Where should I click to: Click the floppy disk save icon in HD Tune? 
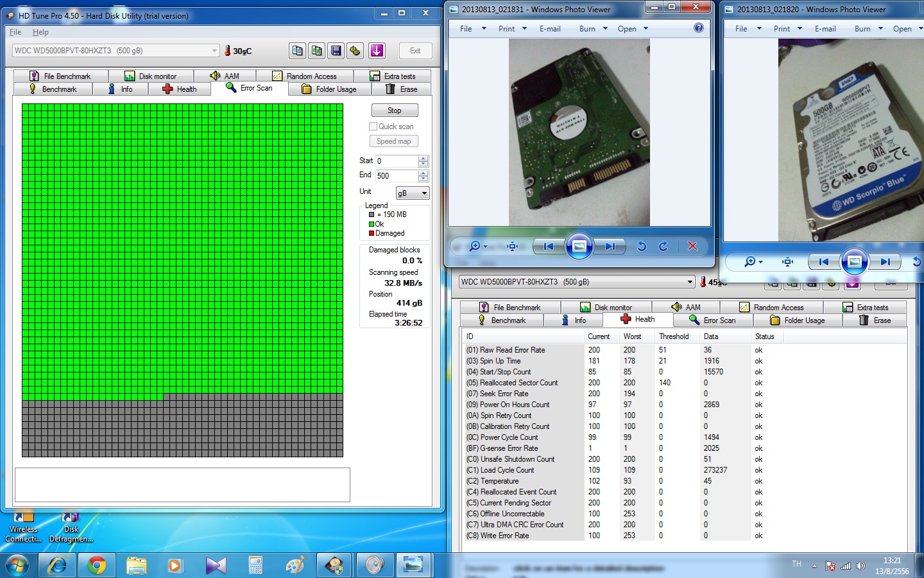336,51
